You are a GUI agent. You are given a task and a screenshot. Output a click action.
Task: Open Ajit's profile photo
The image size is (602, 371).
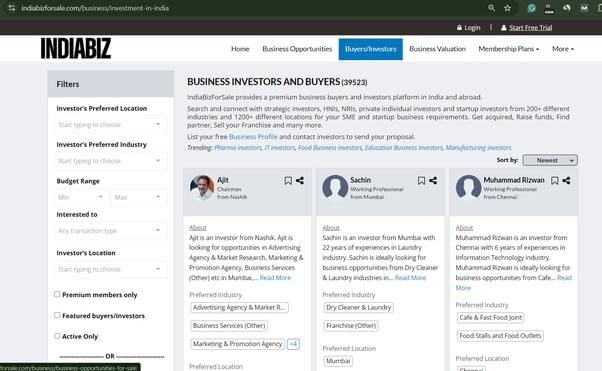point(202,187)
